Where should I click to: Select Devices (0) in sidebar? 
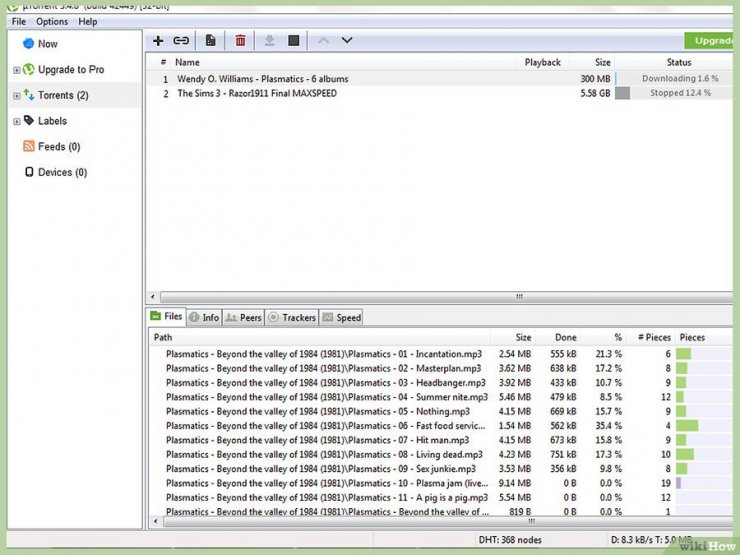[62, 172]
